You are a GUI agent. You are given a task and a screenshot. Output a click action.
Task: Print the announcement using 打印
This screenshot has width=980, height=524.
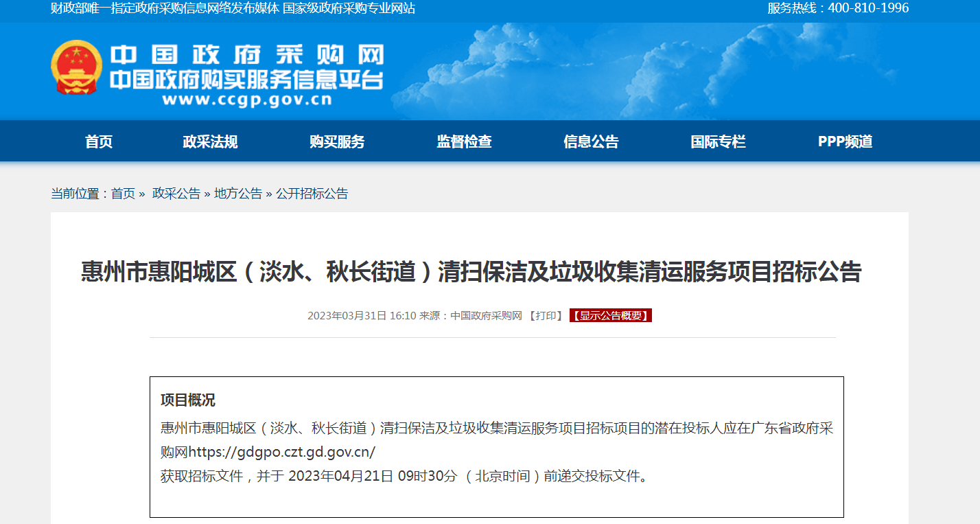tap(546, 316)
